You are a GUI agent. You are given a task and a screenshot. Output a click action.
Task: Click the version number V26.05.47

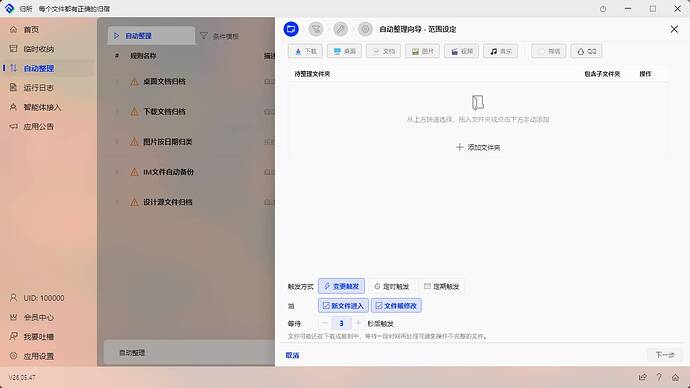tap(22, 377)
